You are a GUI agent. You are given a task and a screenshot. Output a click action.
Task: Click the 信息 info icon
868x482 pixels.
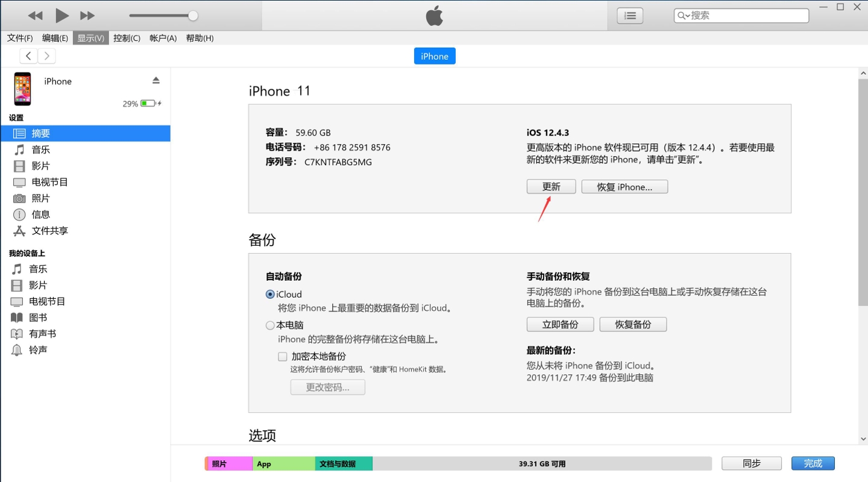(20, 214)
